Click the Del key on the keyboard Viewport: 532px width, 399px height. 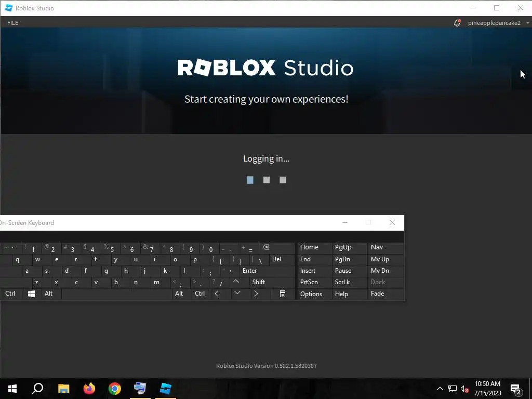(282, 259)
